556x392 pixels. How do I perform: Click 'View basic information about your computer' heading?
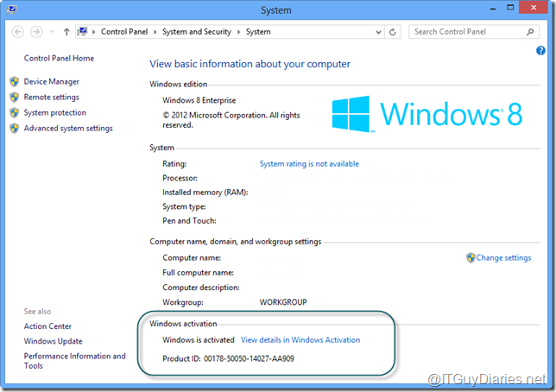pos(250,64)
